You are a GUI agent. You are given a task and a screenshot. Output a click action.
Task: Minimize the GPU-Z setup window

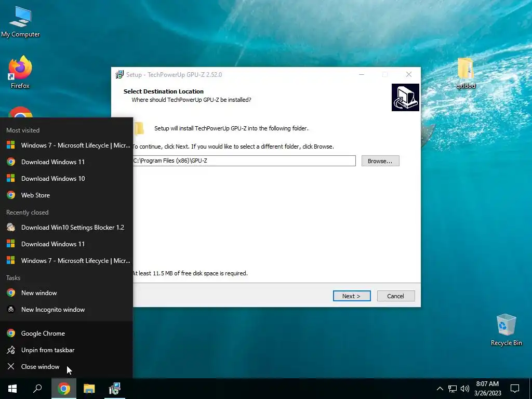tap(362, 74)
